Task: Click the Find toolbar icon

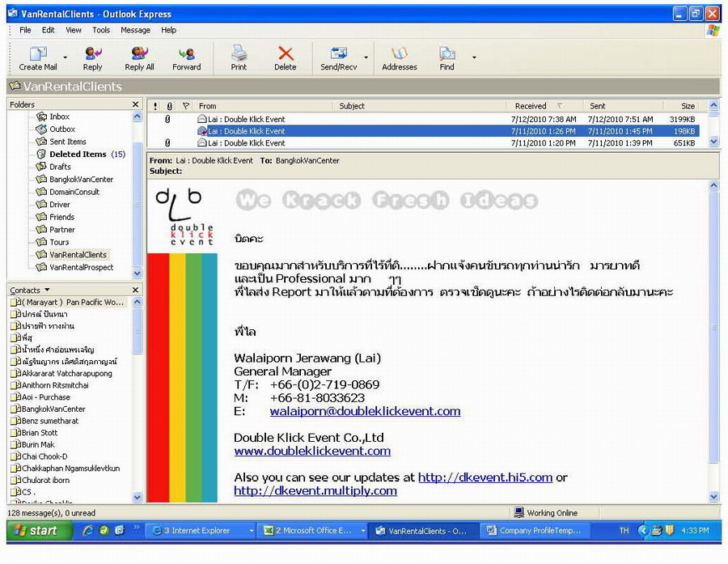Action: (x=447, y=57)
